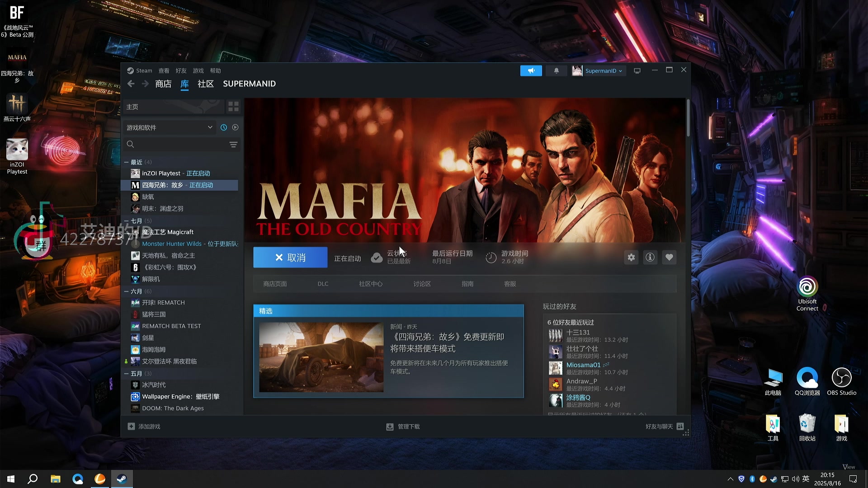Toggle sort by recent activity clock
This screenshot has width=868, height=488.
tap(224, 127)
